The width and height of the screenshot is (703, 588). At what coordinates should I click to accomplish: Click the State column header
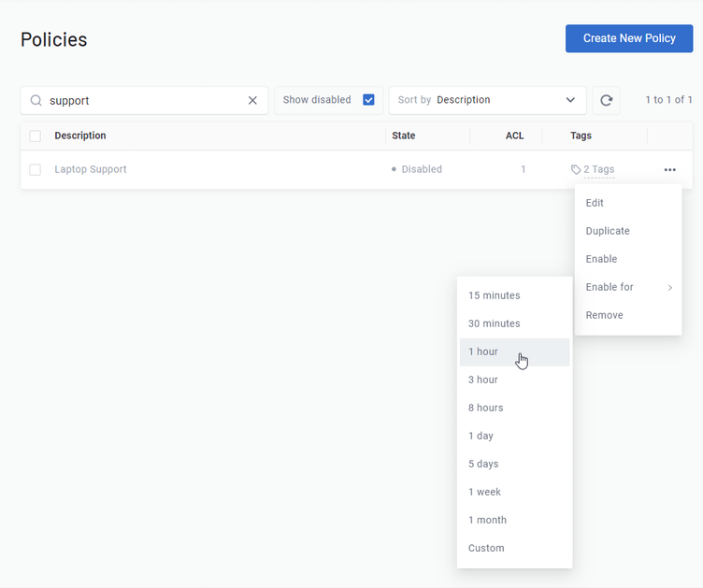(404, 136)
